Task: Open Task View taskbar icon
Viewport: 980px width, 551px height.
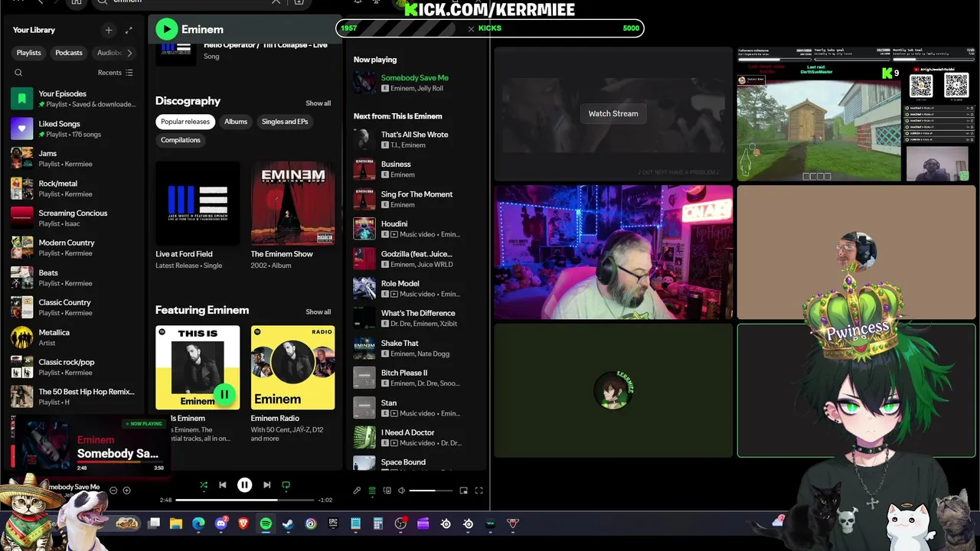Action: click(154, 523)
